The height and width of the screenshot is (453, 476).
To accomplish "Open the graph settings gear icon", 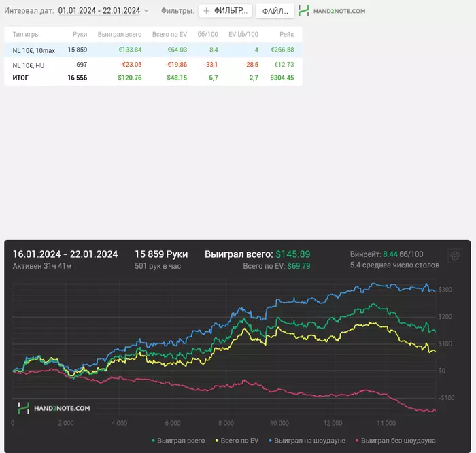I will [x=455, y=256].
